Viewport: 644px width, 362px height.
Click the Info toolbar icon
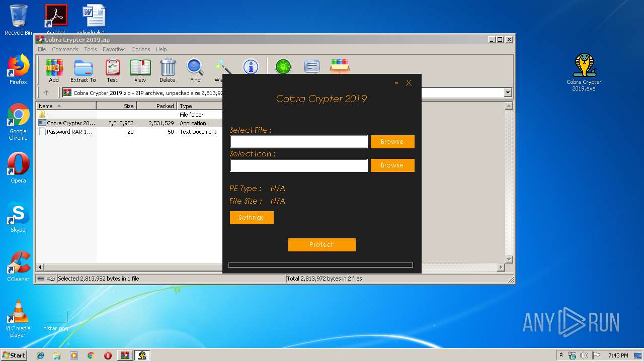coord(251,67)
